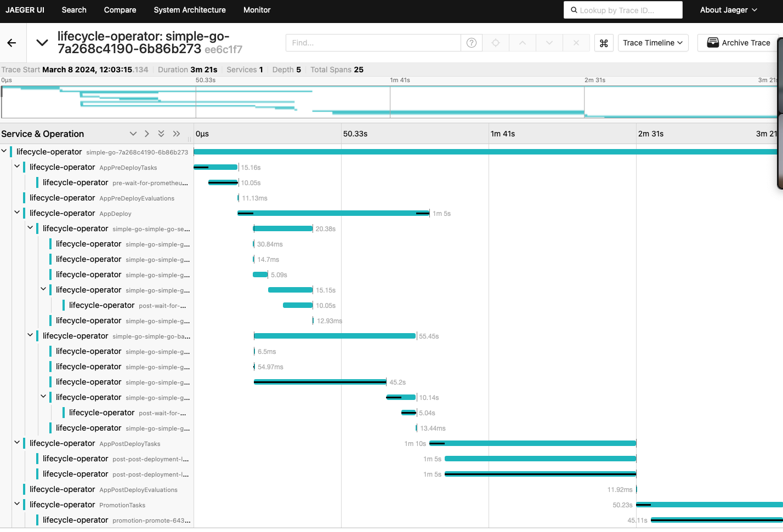This screenshot has height=532, width=783.
Task: Clear the find field with X icon
Action: [x=576, y=43]
